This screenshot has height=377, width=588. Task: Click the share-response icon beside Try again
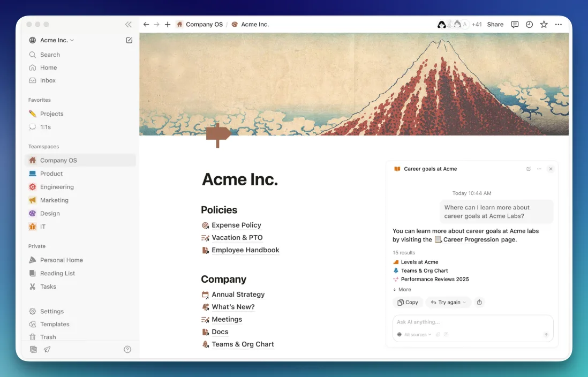click(479, 302)
